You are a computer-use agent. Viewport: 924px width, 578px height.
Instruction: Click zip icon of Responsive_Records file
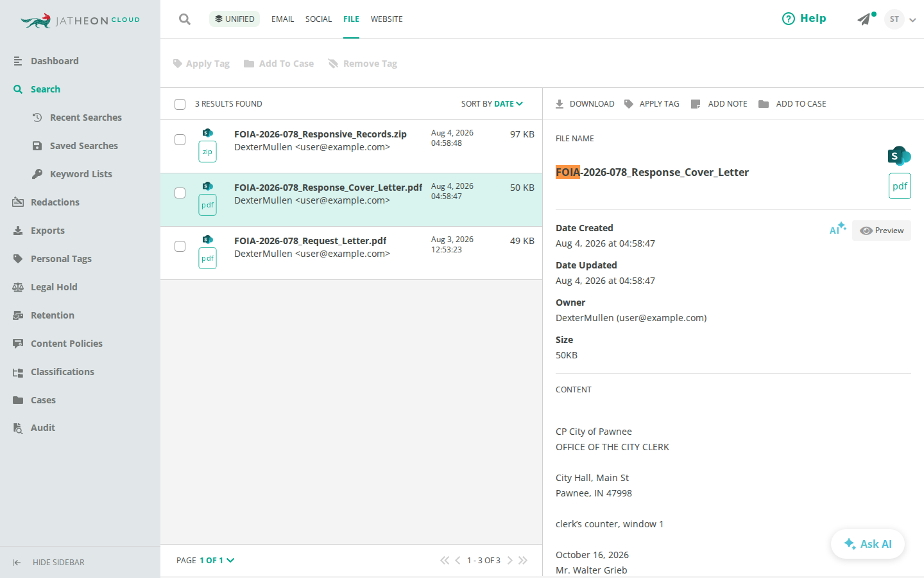click(207, 152)
